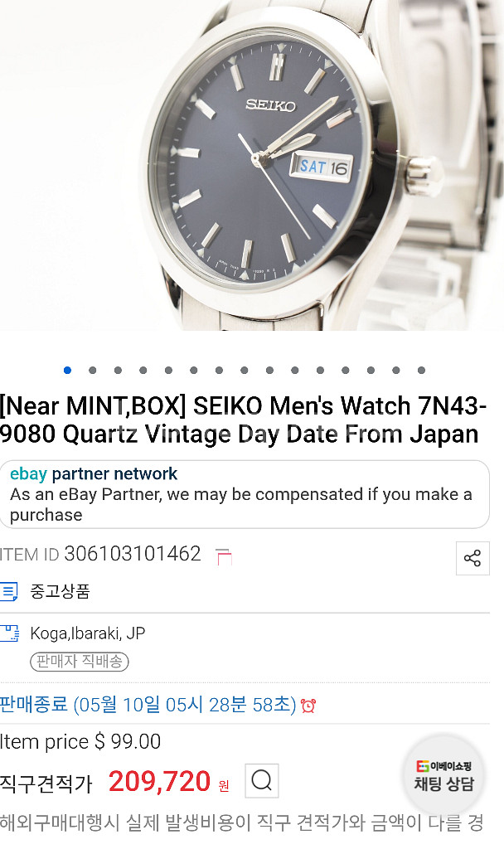Click item ID number 306103101462

(x=133, y=554)
